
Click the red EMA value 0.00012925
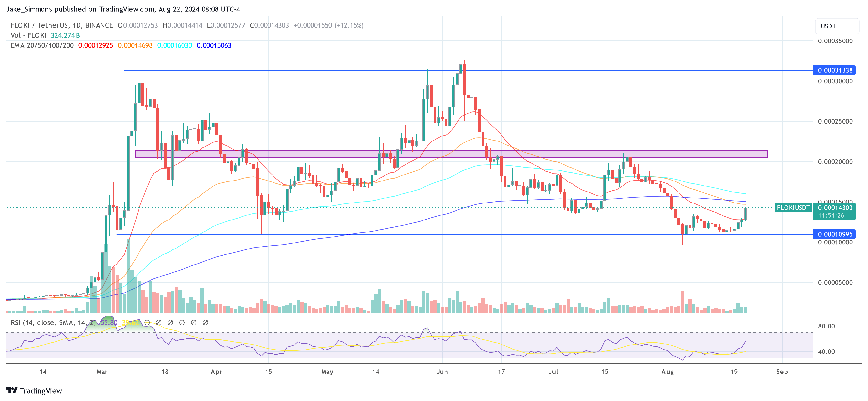click(96, 45)
